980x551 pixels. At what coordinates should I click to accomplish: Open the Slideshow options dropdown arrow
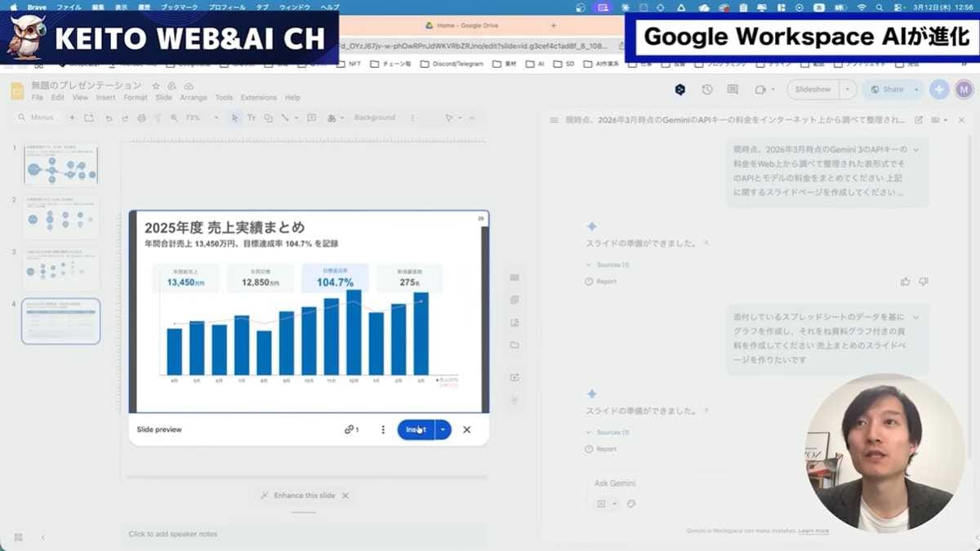pyautogui.click(x=848, y=90)
